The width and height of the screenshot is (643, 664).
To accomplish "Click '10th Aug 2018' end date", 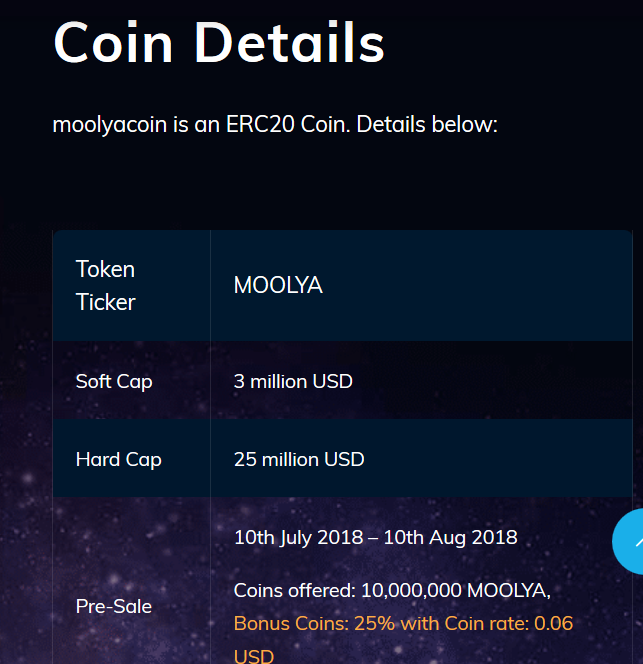I will pos(451,538).
